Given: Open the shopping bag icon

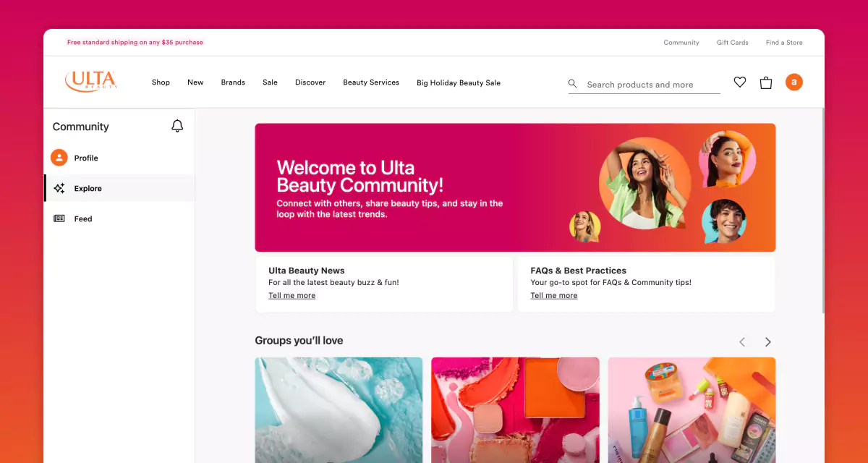Looking at the screenshot, I should click(766, 82).
